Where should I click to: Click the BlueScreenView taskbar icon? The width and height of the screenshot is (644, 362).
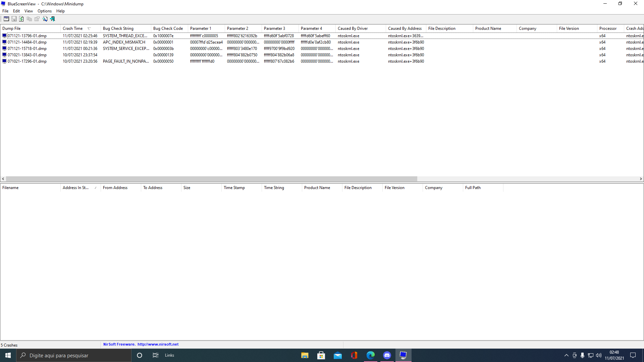(403, 355)
